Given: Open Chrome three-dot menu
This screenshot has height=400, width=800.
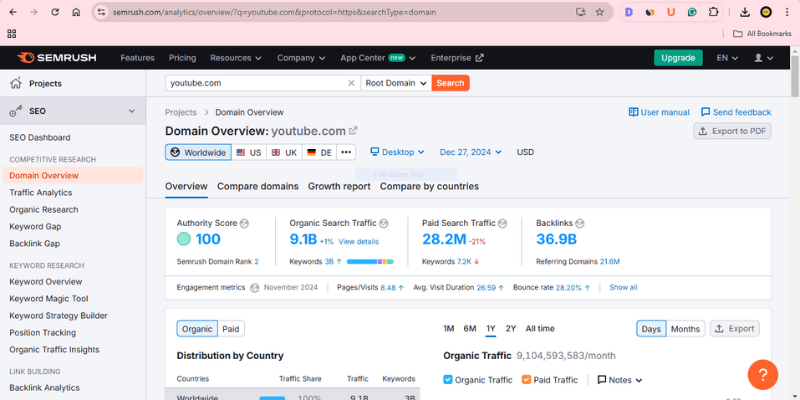Looking at the screenshot, I should click(x=787, y=12).
